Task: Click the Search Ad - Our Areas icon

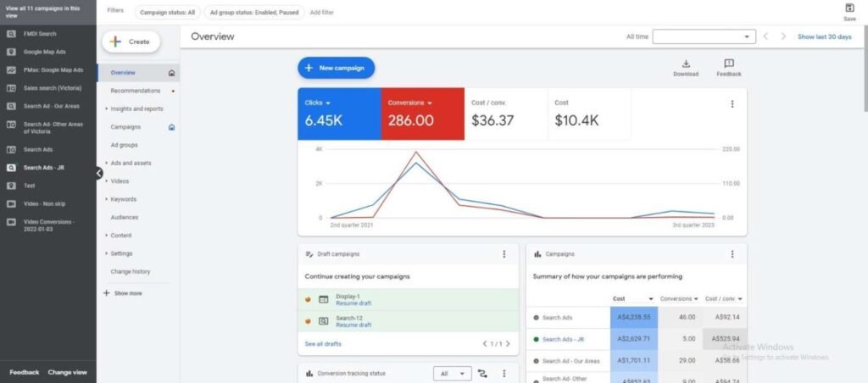Action: 11,106
